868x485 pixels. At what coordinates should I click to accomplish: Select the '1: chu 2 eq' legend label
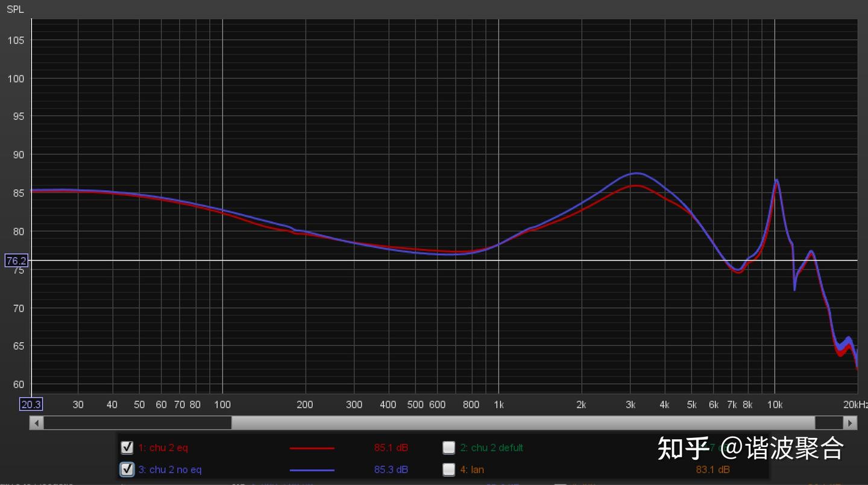(x=163, y=448)
